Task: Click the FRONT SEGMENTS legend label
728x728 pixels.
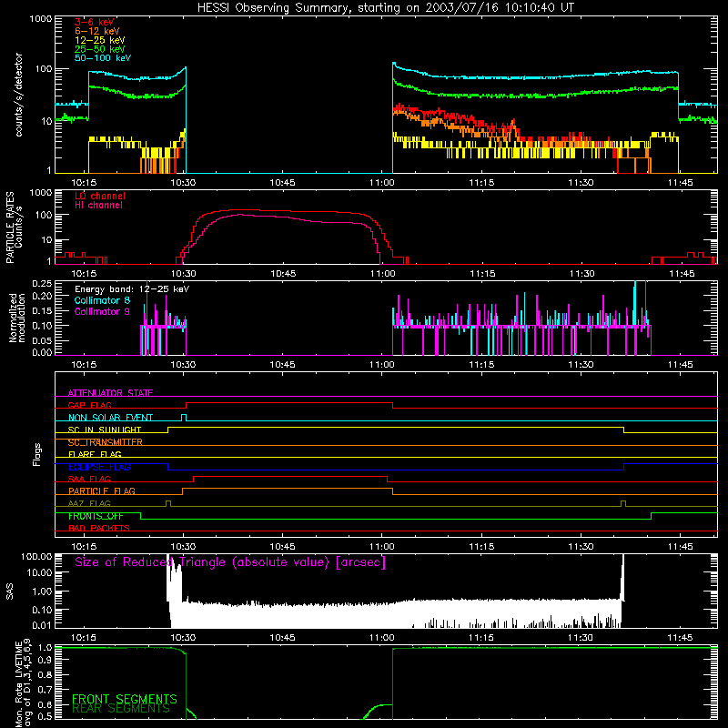Action: tap(125, 699)
